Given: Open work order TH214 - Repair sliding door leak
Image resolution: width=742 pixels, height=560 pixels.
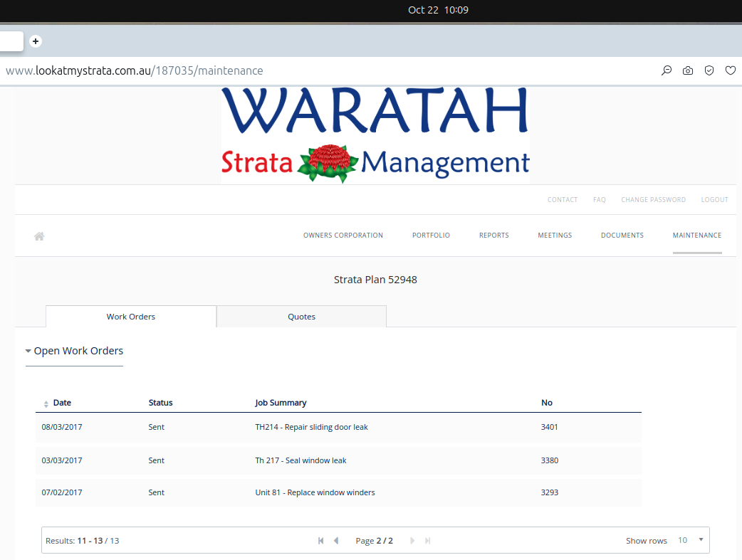Looking at the screenshot, I should 311,427.
